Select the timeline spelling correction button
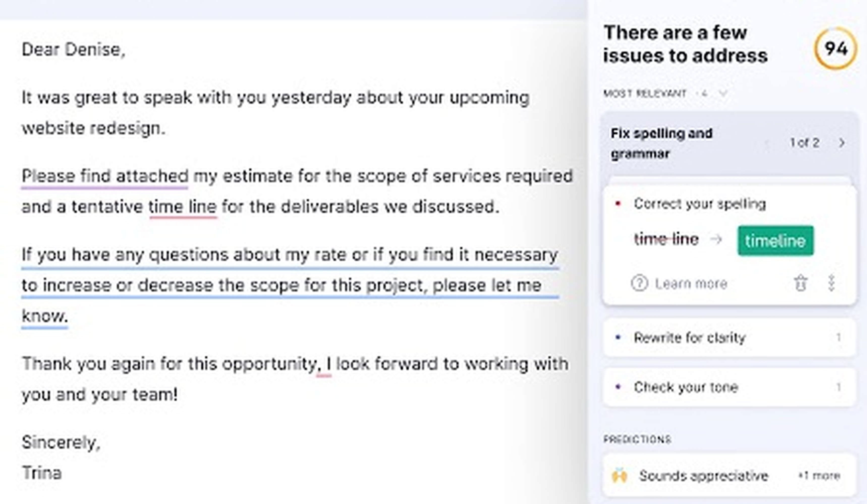This screenshot has height=504, width=867. tap(775, 240)
